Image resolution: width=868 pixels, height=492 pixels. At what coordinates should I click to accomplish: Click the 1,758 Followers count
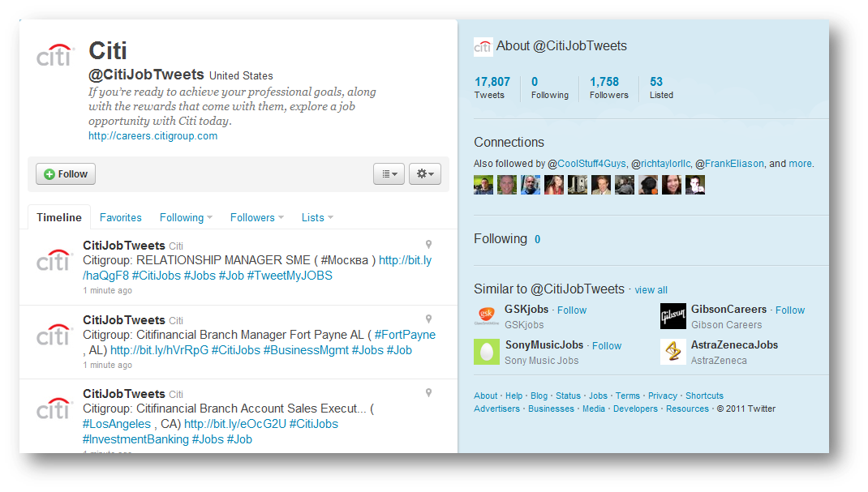(x=608, y=88)
